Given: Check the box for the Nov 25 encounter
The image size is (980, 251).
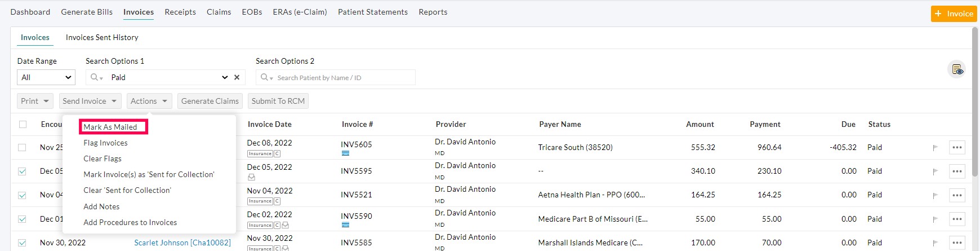Looking at the screenshot, I should (x=22, y=147).
